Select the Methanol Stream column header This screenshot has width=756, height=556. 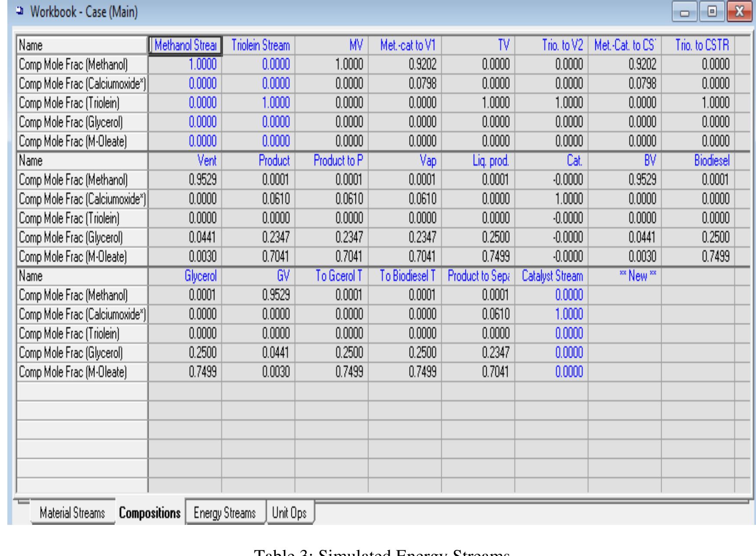tap(185, 45)
